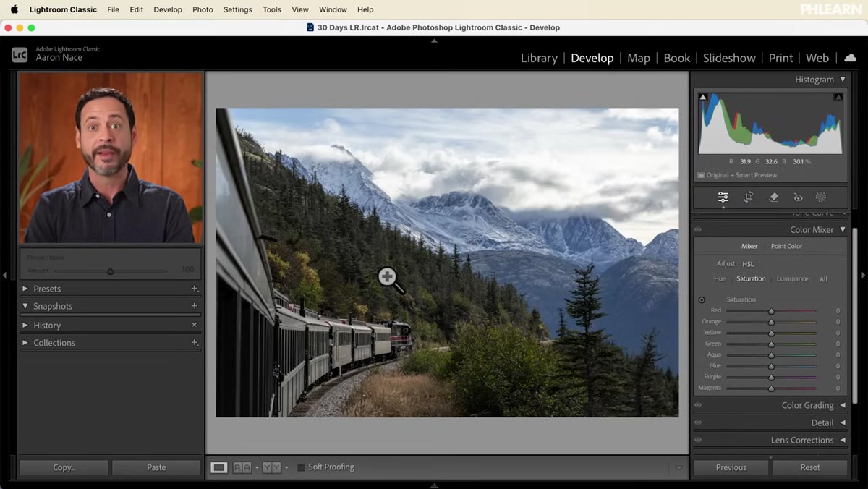The height and width of the screenshot is (489, 868).
Task: Toggle shadow clipping indicator in histogram
Action: click(x=702, y=97)
